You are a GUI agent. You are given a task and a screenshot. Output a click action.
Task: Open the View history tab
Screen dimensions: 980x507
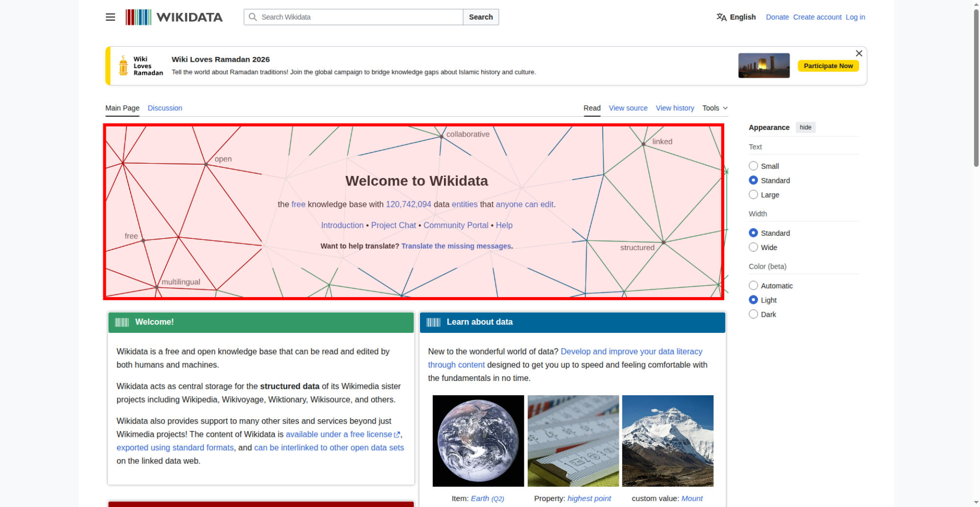675,108
